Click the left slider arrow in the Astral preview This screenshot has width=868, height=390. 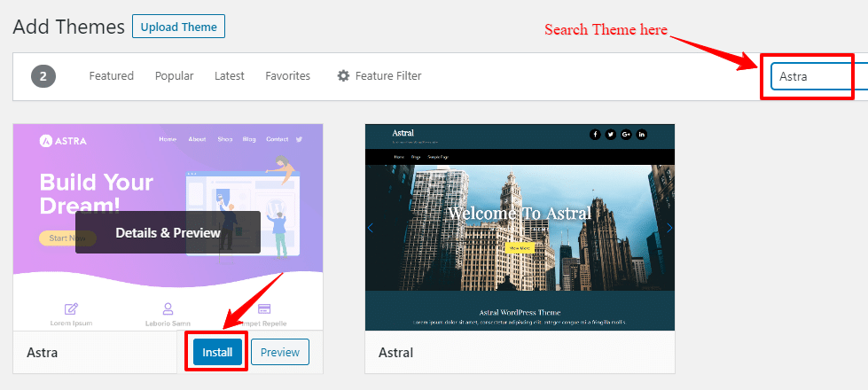(371, 228)
